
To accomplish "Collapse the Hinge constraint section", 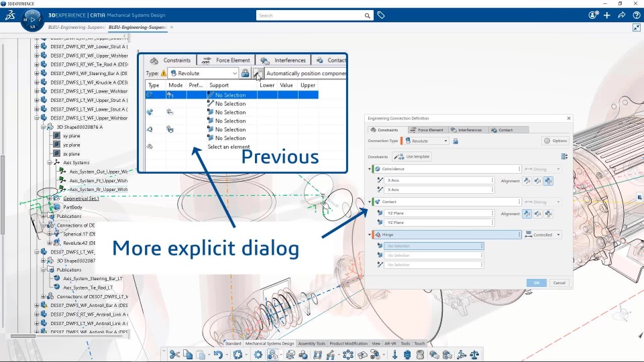I will click(x=369, y=235).
